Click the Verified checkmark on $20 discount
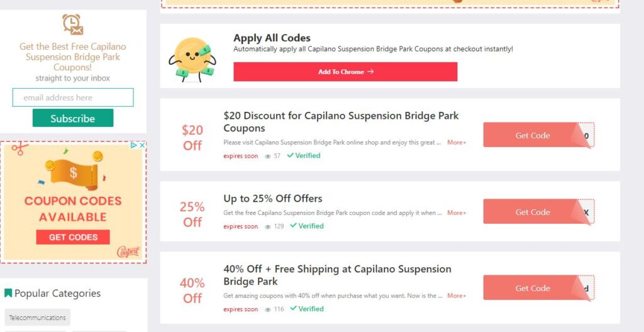This screenshot has height=332, width=644. 291,155
